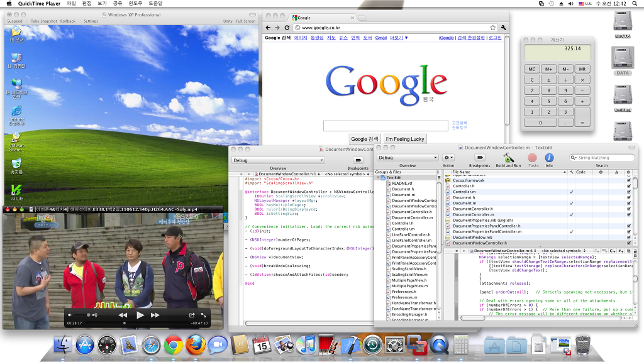The height and width of the screenshot is (362, 644).
Task: Open App Store from the dock
Action: (85, 345)
